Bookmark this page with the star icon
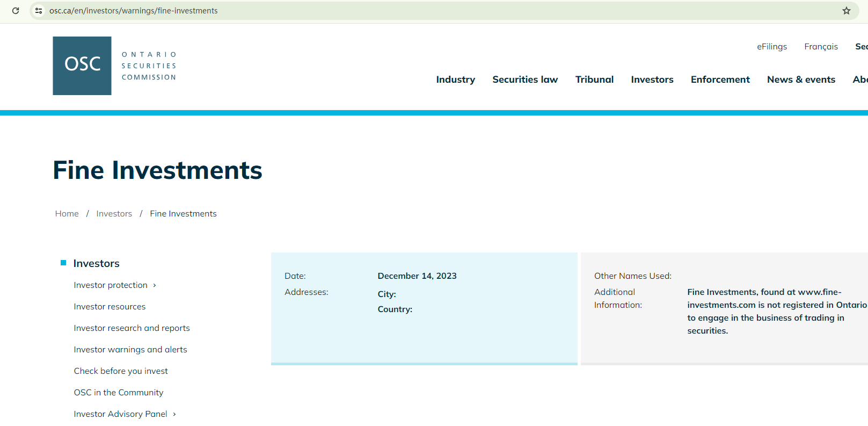 (847, 11)
